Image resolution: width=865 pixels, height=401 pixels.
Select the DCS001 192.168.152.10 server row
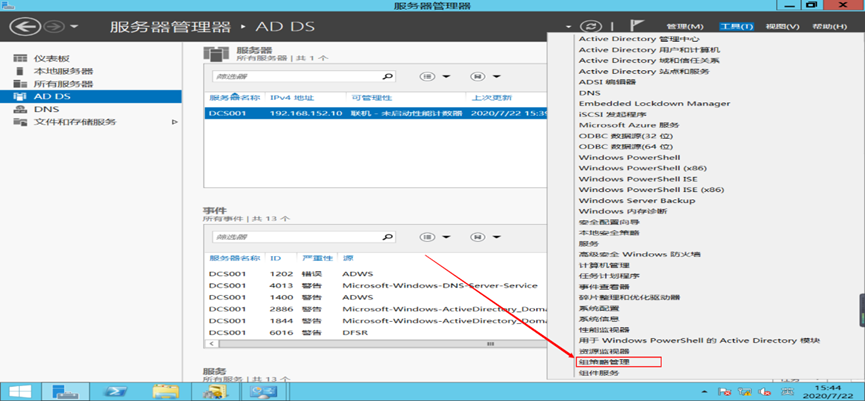point(376,113)
